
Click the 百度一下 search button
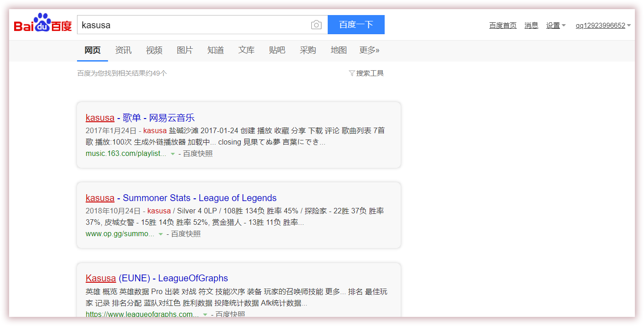(x=356, y=25)
